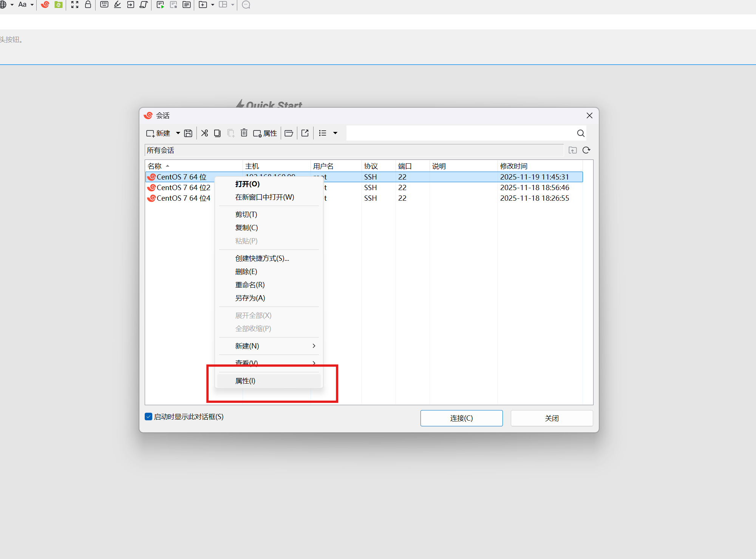Click the refresh icon beside 所有会话

point(586,150)
